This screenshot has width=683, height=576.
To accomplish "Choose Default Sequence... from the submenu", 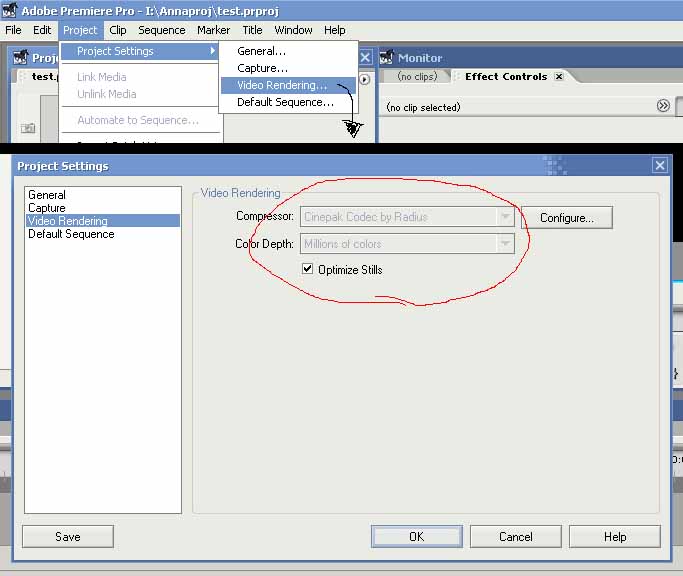I will coord(288,102).
